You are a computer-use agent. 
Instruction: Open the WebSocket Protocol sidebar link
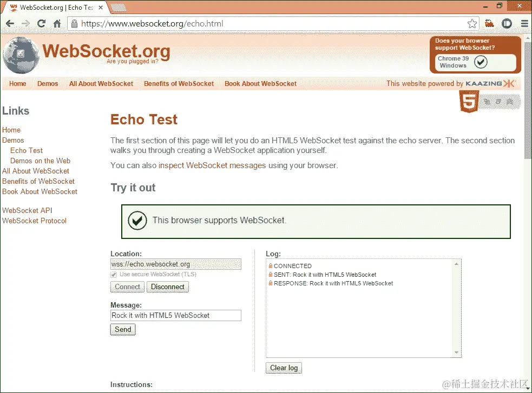click(x=34, y=221)
